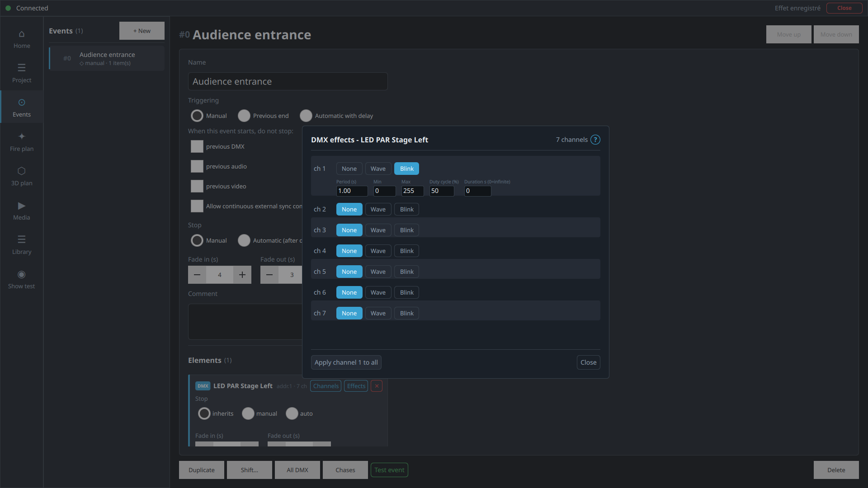
Task: Toggle Allow continuous external sync checkbox
Action: [197, 206]
